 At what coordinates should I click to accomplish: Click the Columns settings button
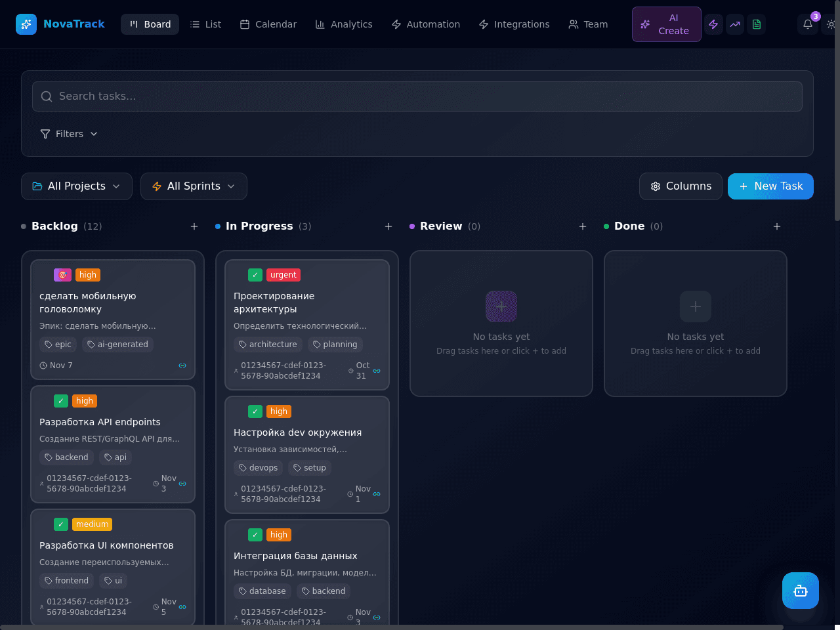pyautogui.click(x=681, y=186)
